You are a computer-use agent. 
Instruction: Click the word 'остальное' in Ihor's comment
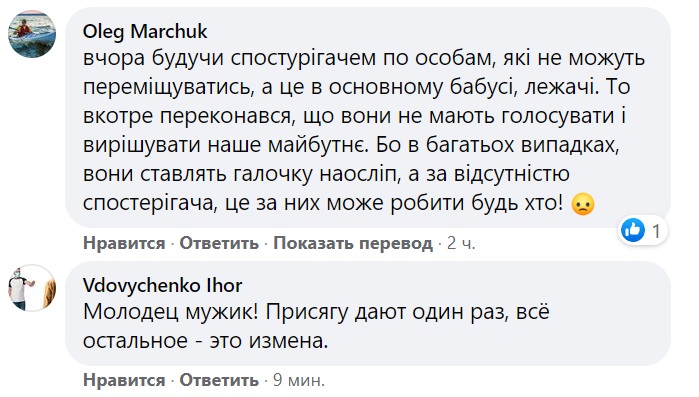pyautogui.click(x=136, y=341)
